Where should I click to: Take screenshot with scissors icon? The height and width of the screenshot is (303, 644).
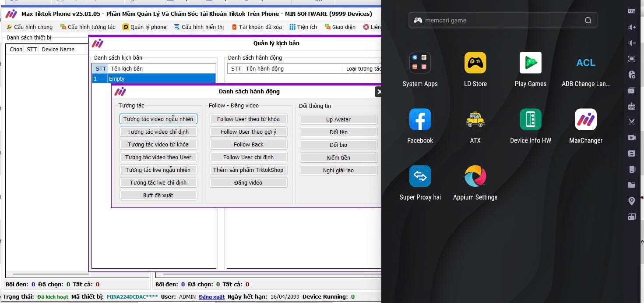pyautogui.click(x=632, y=122)
